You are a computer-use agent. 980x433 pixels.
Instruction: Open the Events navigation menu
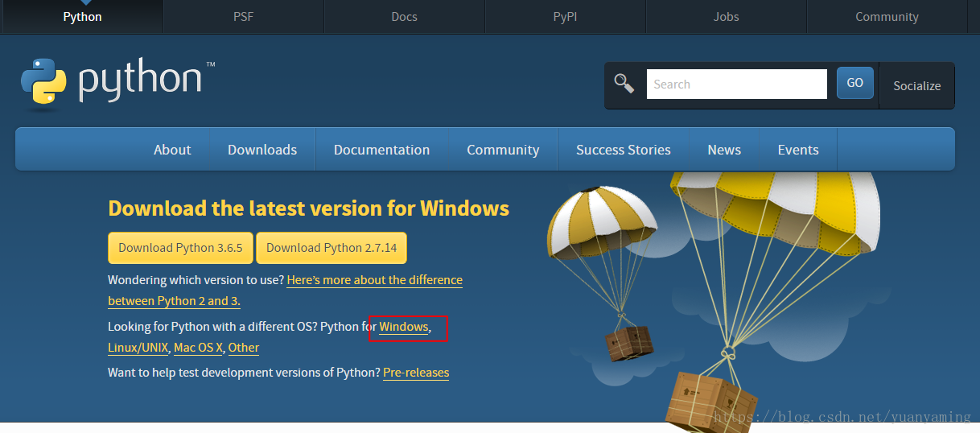click(798, 150)
